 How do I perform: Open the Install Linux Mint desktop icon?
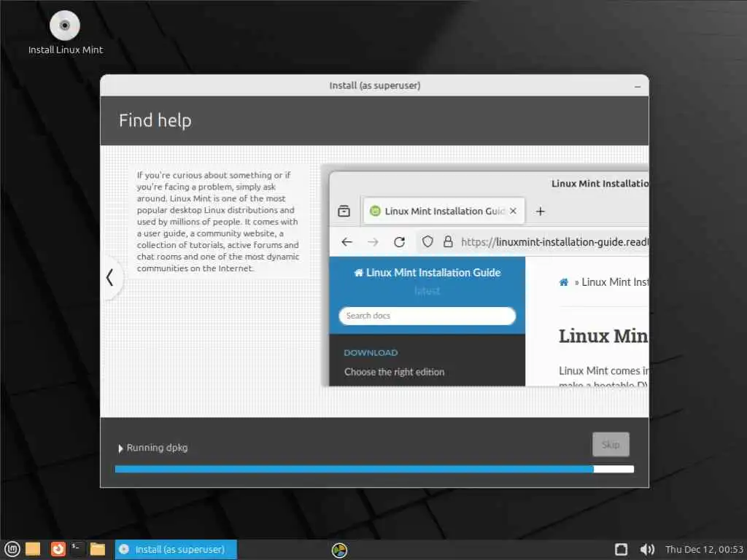pyautogui.click(x=65, y=32)
